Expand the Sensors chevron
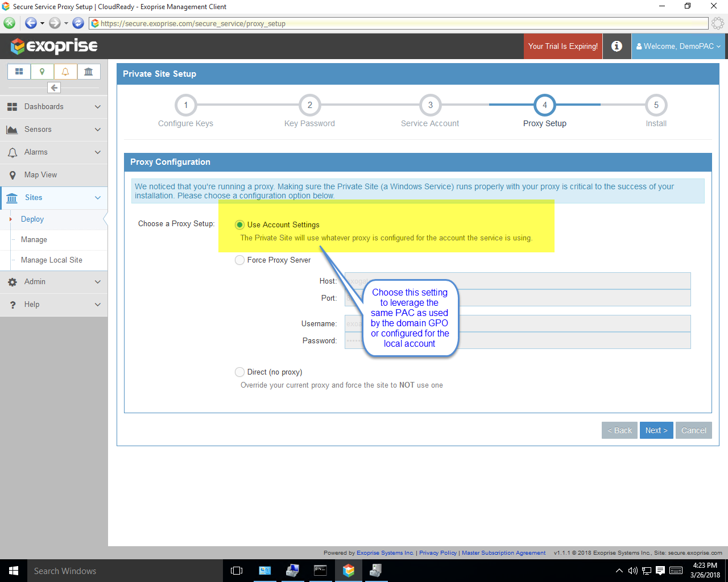 pyautogui.click(x=98, y=130)
